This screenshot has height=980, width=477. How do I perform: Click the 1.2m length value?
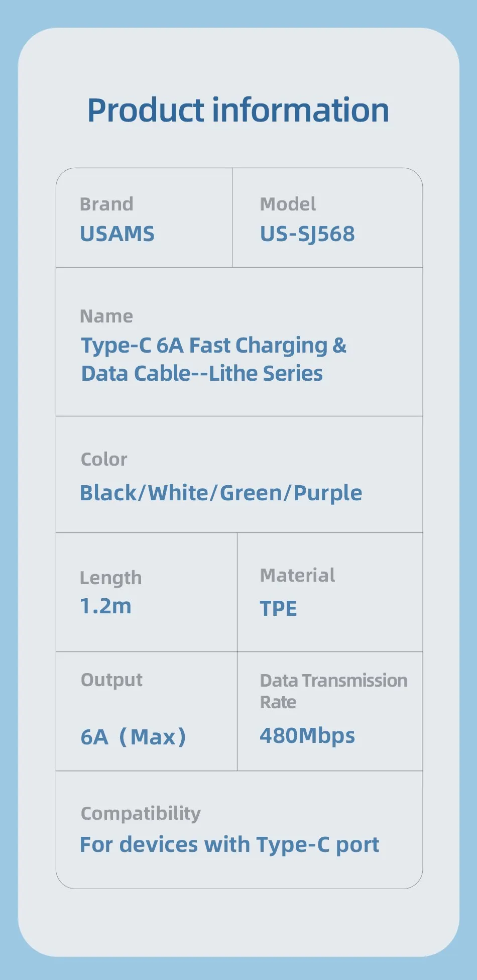[105, 606]
